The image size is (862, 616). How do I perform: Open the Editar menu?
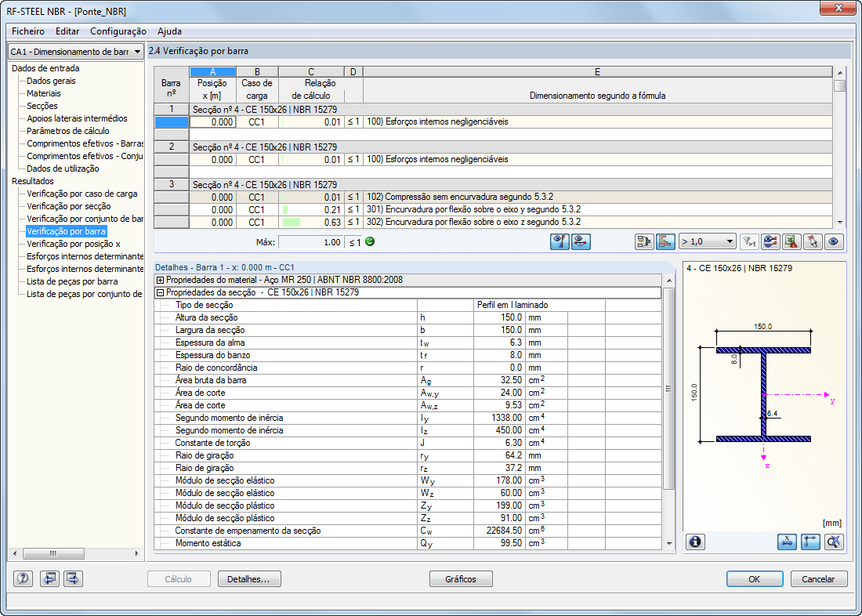click(67, 31)
